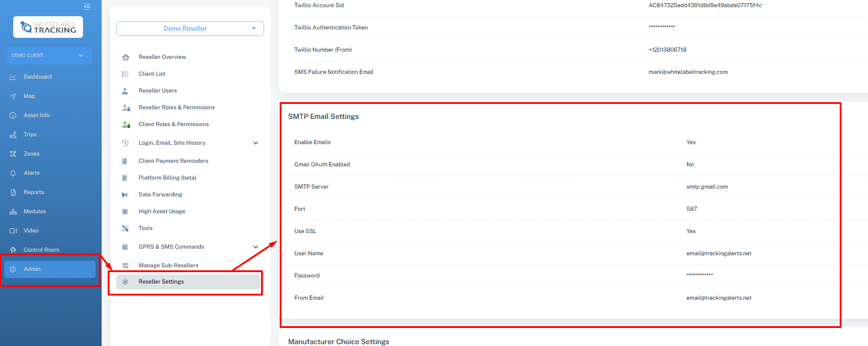Open Data Forwarding page
Image resolution: width=868 pixels, height=346 pixels.
[x=161, y=195]
